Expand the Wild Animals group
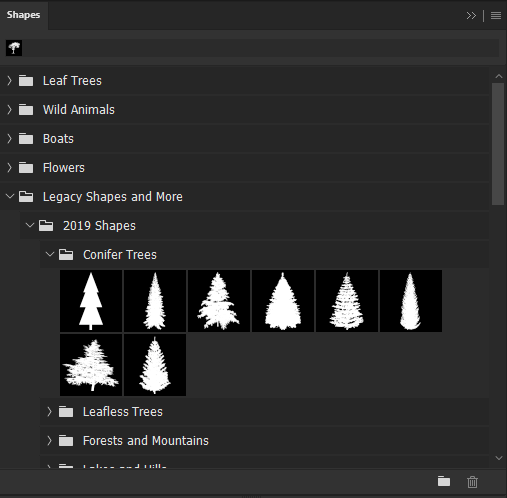 10,110
